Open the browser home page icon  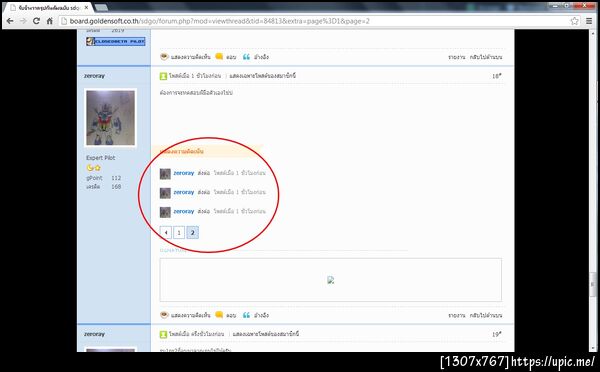pos(49,21)
